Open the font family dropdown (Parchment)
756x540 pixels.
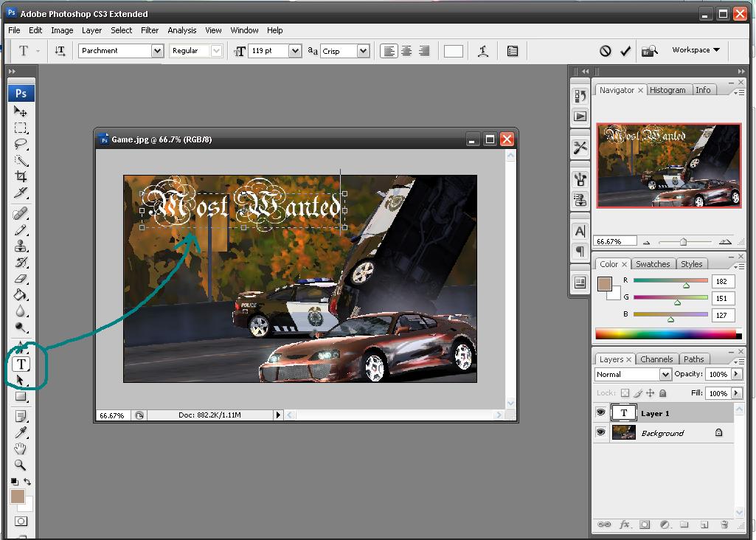coord(157,51)
